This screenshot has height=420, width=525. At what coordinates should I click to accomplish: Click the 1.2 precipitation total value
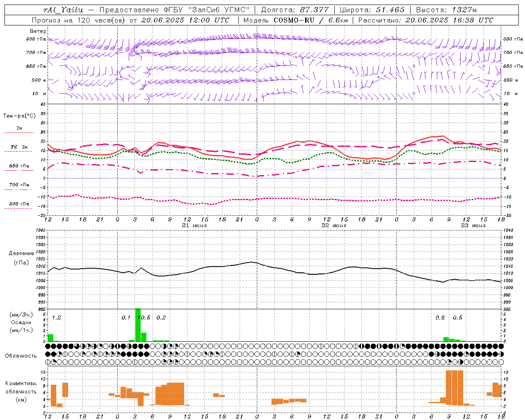(x=57, y=317)
